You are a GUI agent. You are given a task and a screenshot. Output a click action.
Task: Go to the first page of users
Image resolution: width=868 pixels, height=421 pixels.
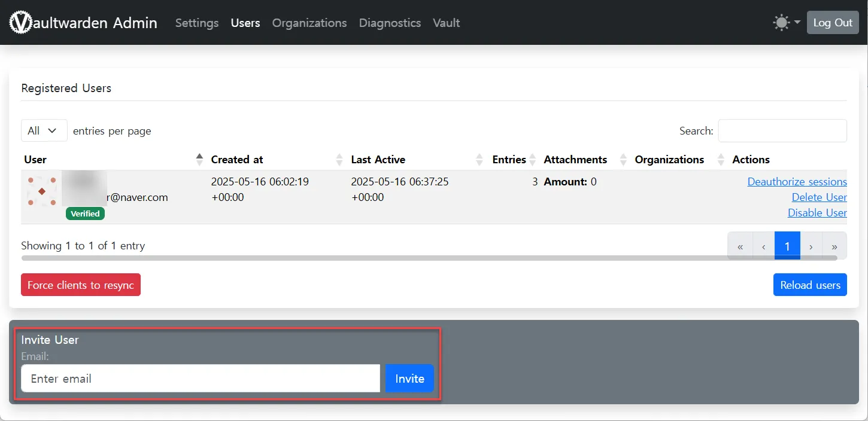click(740, 246)
